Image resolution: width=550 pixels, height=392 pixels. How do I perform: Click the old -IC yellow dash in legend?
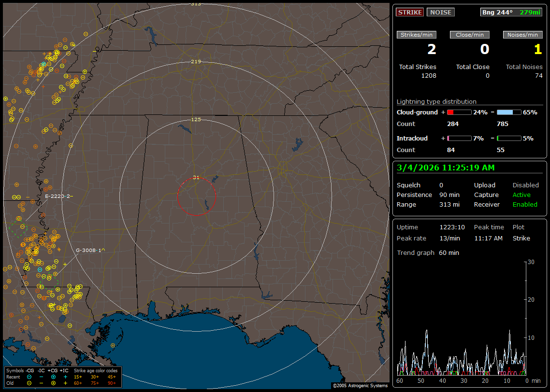point(42,383)
